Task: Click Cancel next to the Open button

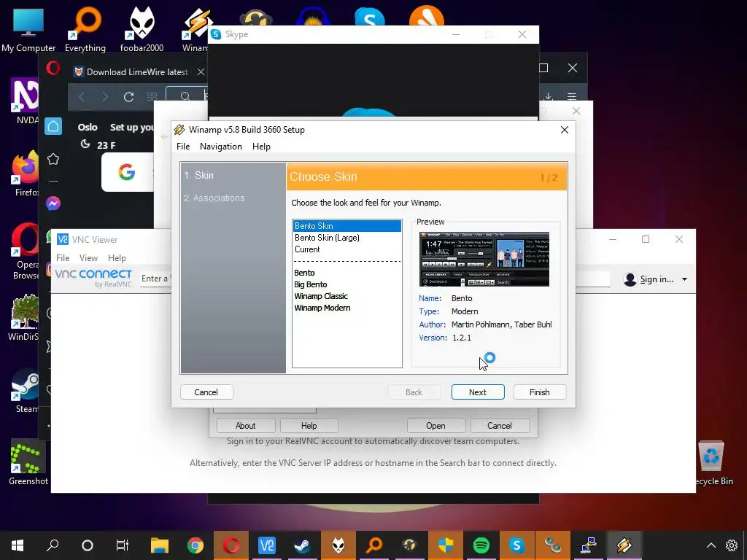Action: 500,425
